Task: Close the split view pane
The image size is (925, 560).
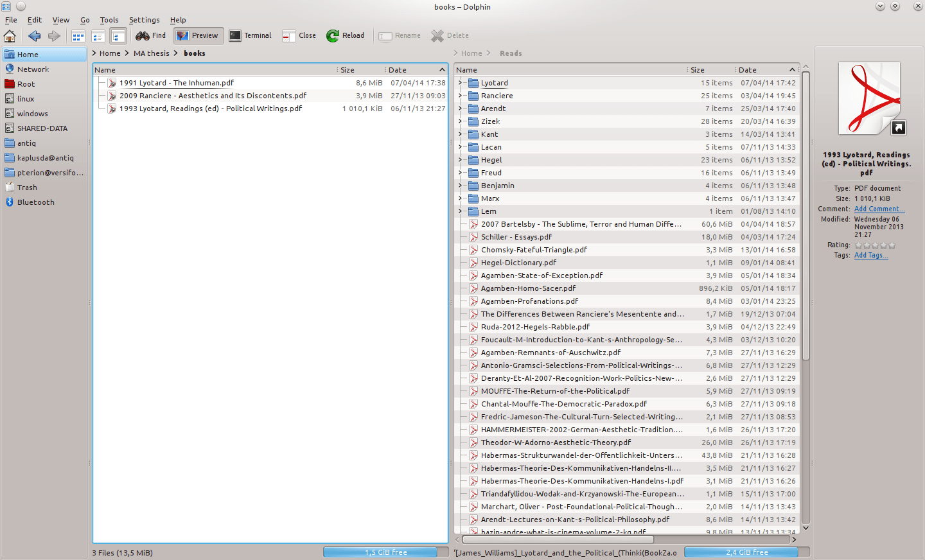Action: point(299,35)
